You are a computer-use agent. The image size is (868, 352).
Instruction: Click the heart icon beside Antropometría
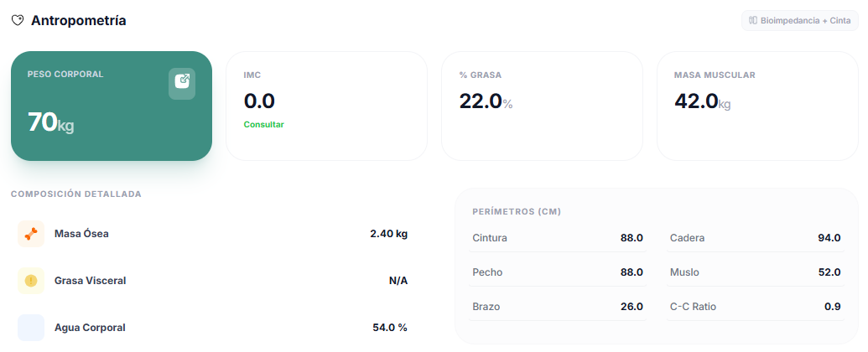click(18, 21)
